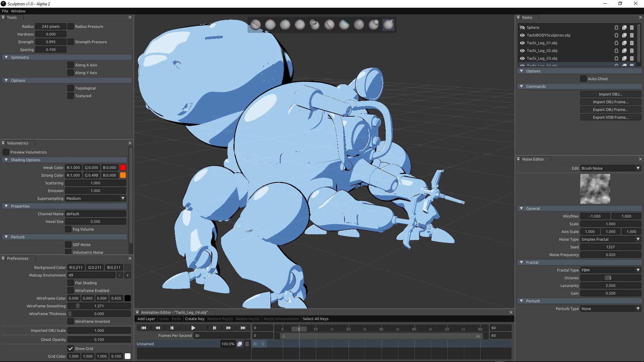The height and width of the screenshot is (362, 644).
Task: Delete Tachi_Leg_02.obj with trash icon
Action: [x=632, y=51]
